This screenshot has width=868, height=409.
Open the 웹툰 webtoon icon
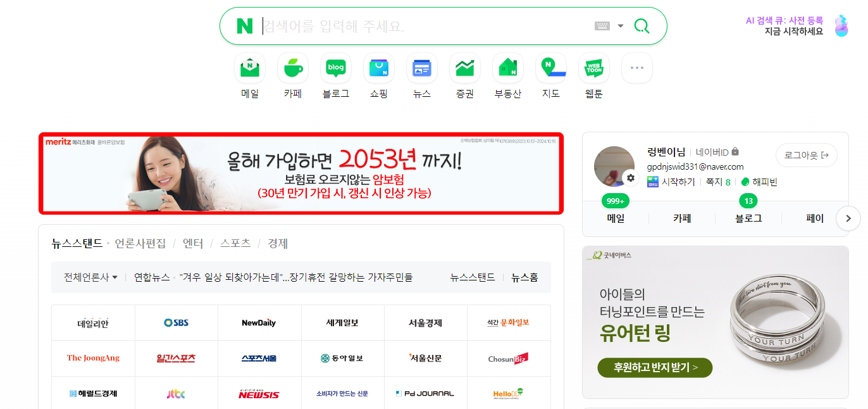594,68
